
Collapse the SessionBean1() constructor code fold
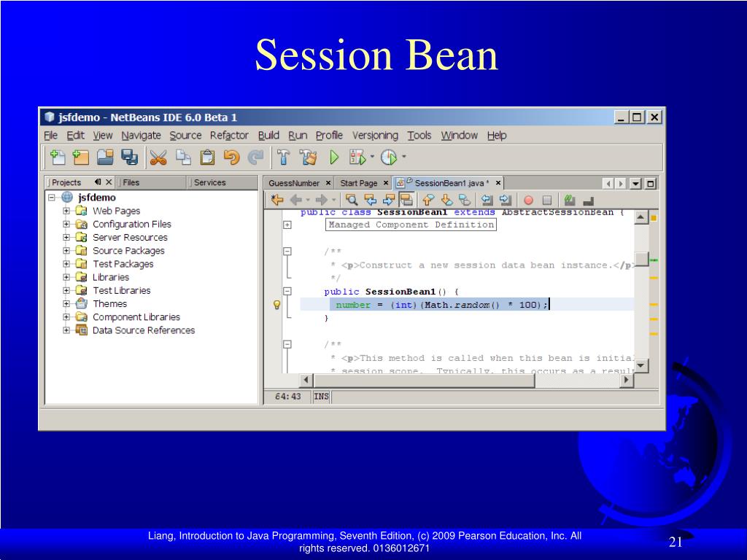(287, 291)
